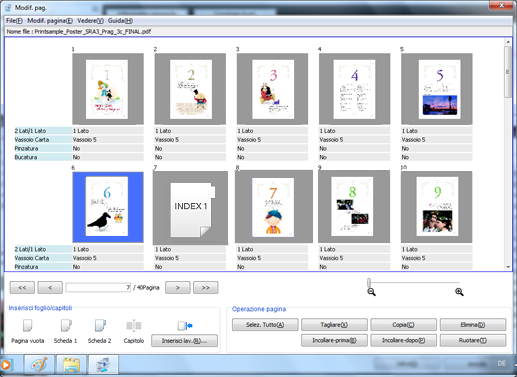Image resolution: width=517 pixels, height=377 pixels.
Task: Select the thumbnail showing green number 9
Action: point(437,207)
